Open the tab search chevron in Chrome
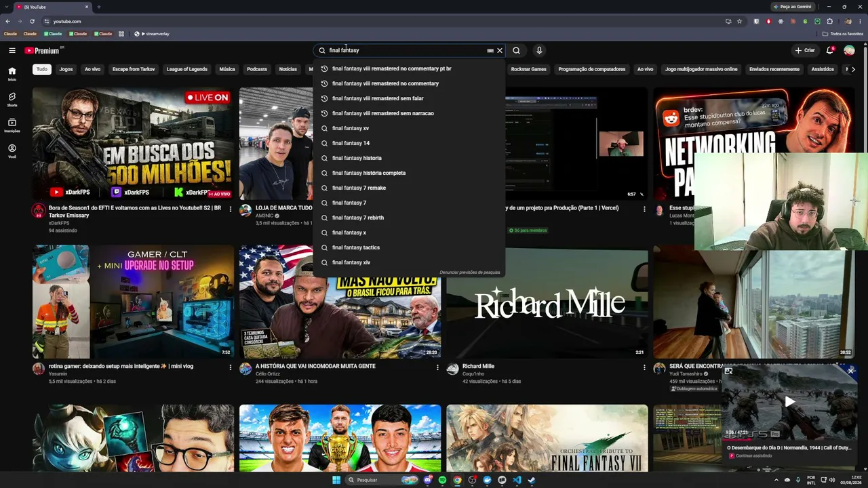The width and height of the screenshot is (868, 488). [x=7, y=7]
